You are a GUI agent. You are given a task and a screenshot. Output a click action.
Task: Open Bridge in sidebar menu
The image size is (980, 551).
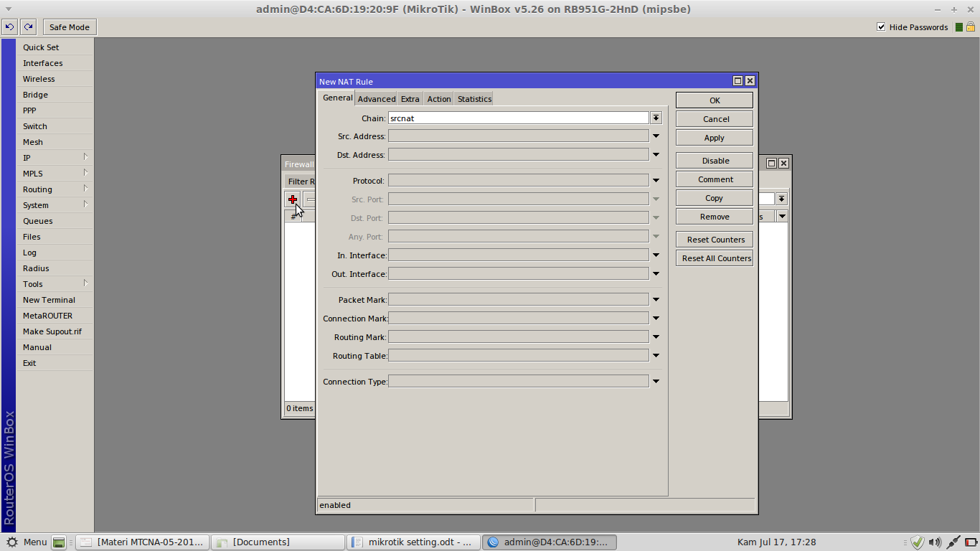(55, 95)
